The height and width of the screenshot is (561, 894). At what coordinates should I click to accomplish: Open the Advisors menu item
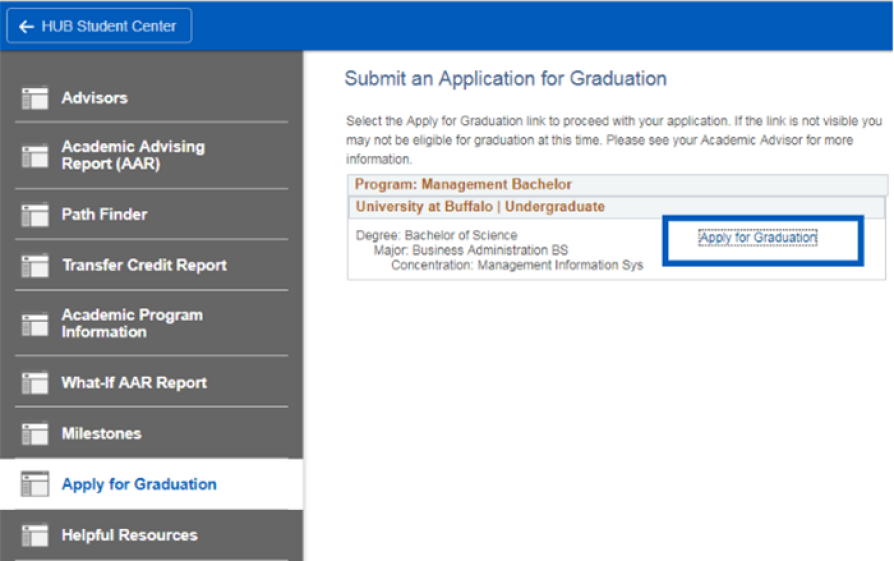94,98
